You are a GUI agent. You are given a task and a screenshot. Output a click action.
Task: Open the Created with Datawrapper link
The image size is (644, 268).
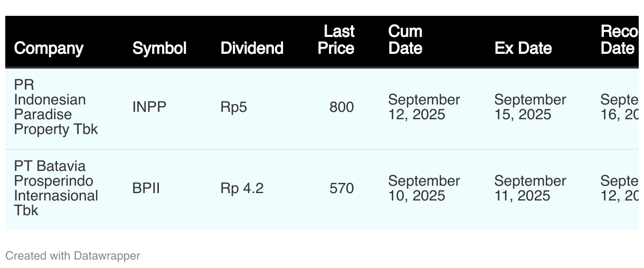[x=73, y=256]
